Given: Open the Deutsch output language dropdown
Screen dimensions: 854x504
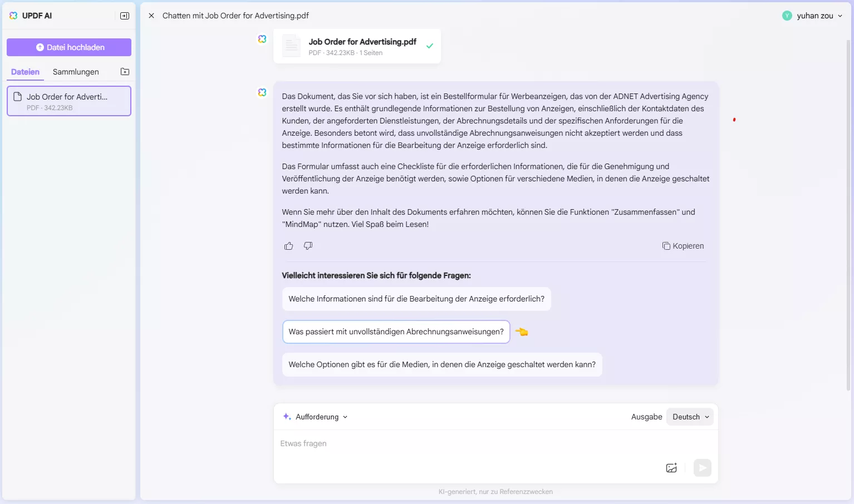Looking at the screenshot, I should coord(690,417).
